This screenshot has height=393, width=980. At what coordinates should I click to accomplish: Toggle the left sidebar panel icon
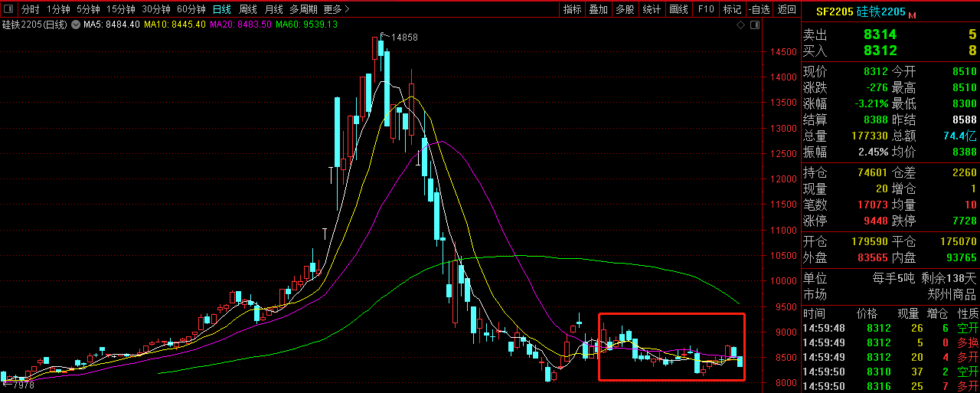pos(9,9)
